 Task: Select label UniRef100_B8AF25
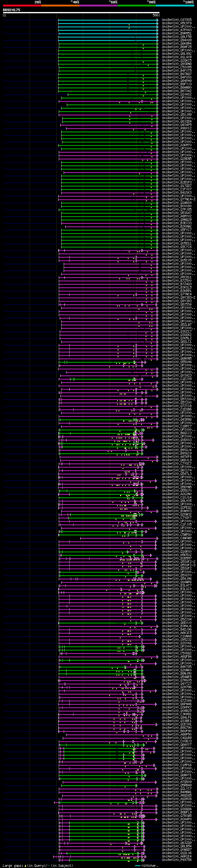(177, 47)
